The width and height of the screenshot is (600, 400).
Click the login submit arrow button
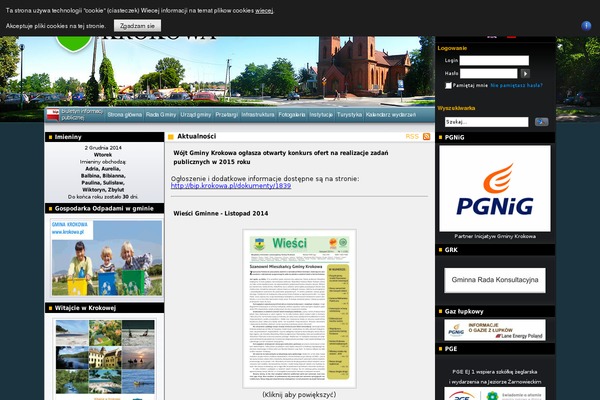525,73
